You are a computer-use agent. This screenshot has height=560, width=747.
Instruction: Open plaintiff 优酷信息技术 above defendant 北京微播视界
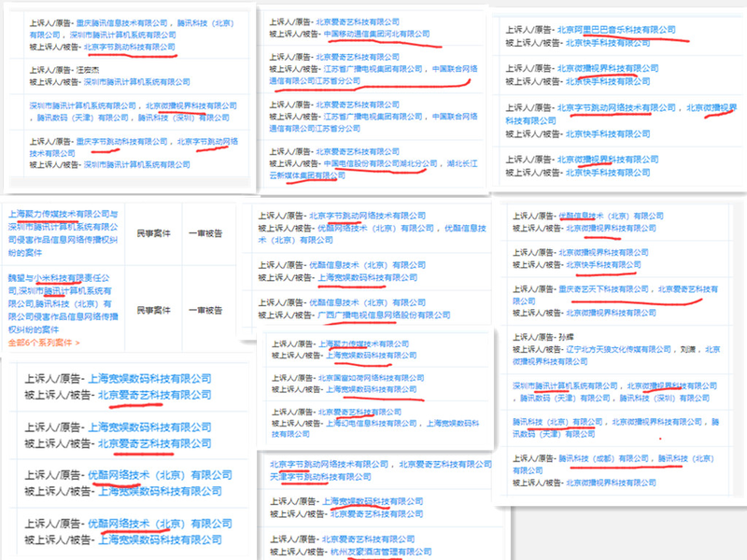click(x=611, y=216)
